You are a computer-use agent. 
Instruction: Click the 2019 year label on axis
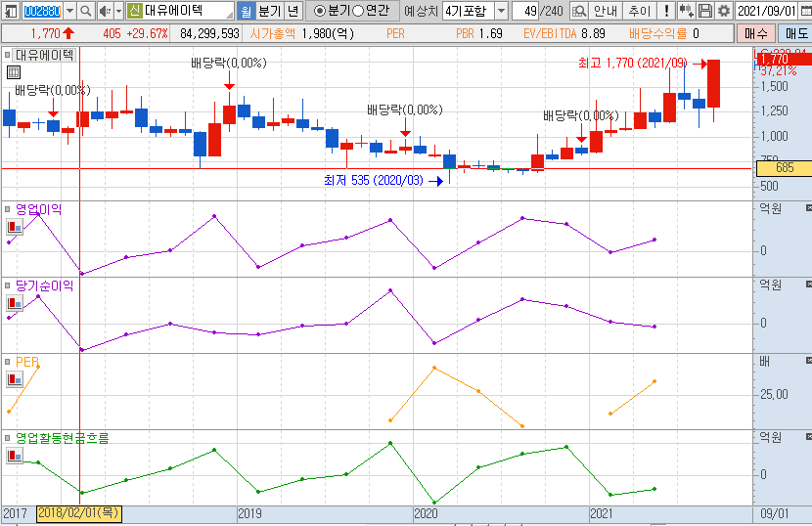249,513
